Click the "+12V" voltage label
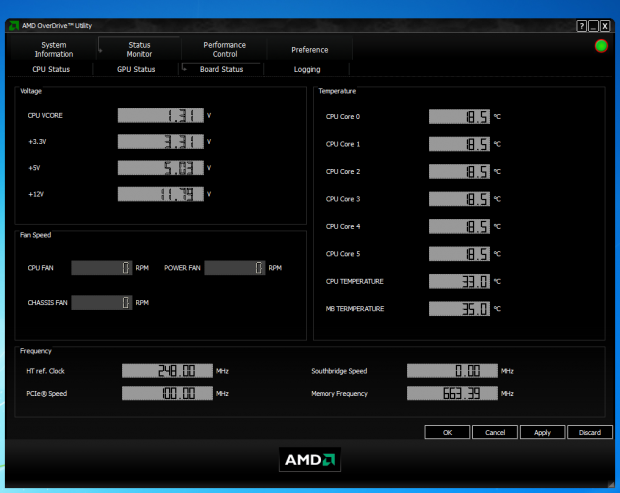Image resolution: width=620 pixels, height=493 pixels. 36,194
